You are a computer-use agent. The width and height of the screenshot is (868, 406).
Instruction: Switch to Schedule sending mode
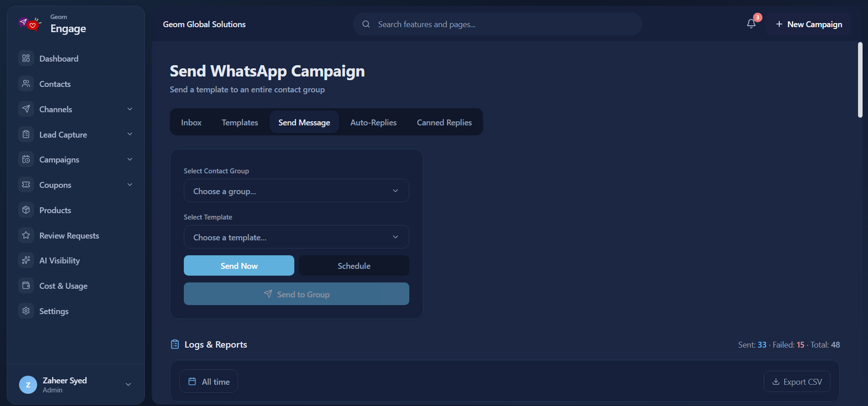pyautogui.click(x=354, y=266)
